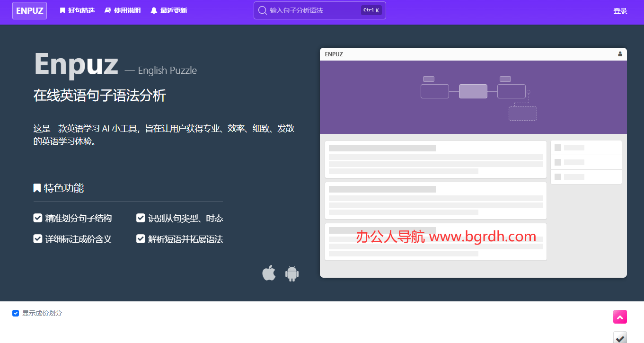Image resolution: width=644 pixels, height=343 pixels.
Task: Click the Ctrl K shortcut badge
Action: pyautogui.click(x=371, y=10)
